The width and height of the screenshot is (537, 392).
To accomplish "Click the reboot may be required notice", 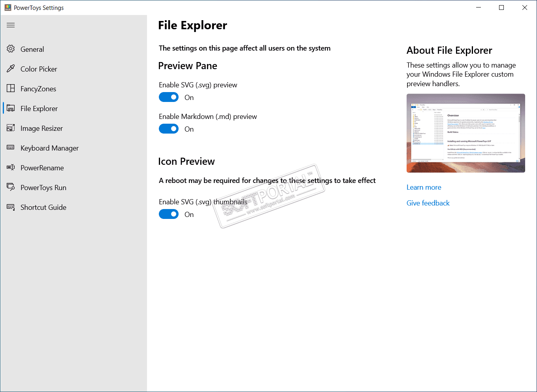I will 267,181.
